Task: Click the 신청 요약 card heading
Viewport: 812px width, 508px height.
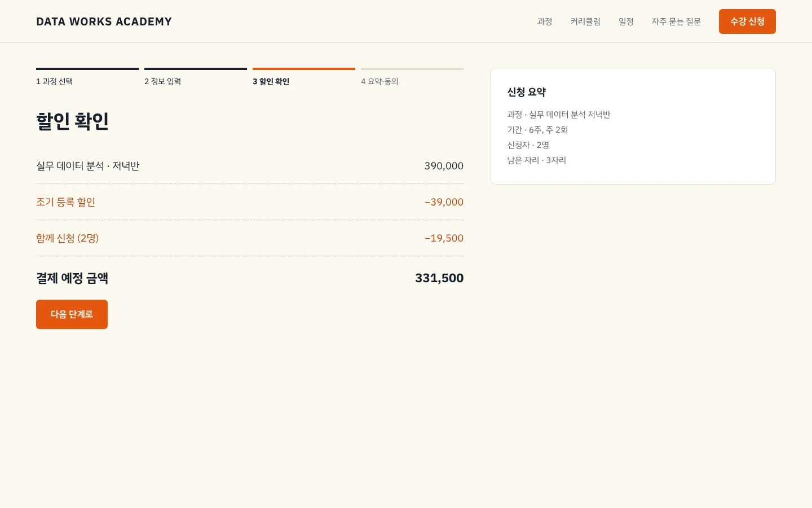Action: (527, 92)
